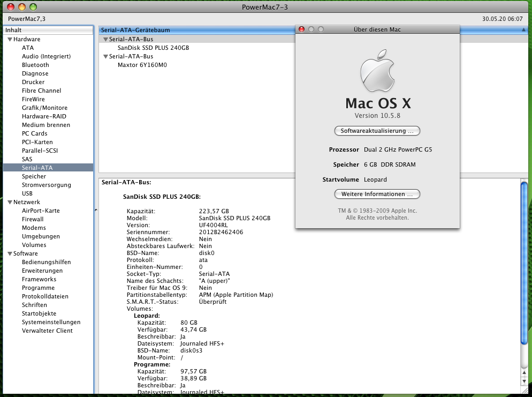Click the scroll up arrow in details pane
The image size is (532, 397).
[524, 373]
